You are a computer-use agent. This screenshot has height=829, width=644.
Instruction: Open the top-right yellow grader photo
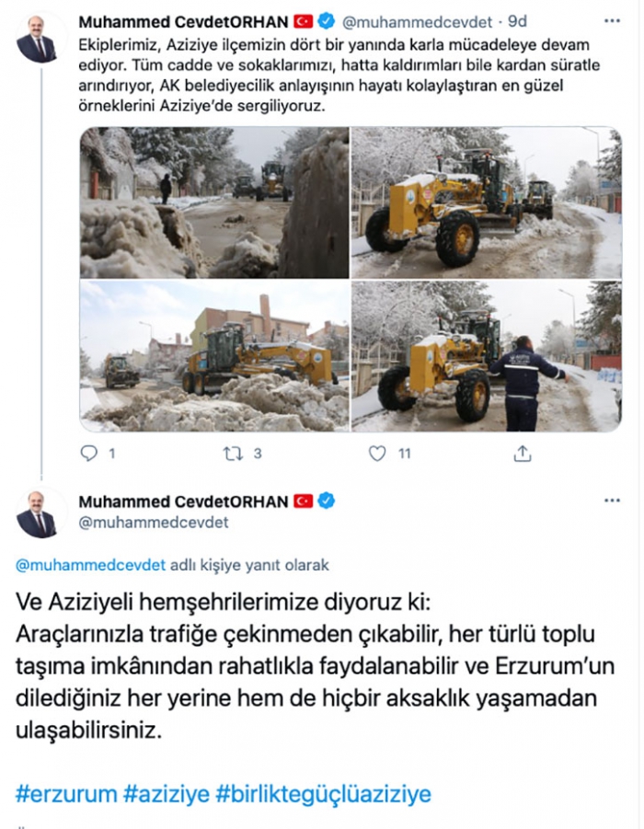click(x=487, y=202)
